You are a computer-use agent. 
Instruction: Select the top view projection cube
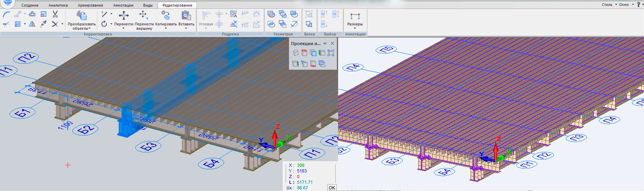[304, 53]
